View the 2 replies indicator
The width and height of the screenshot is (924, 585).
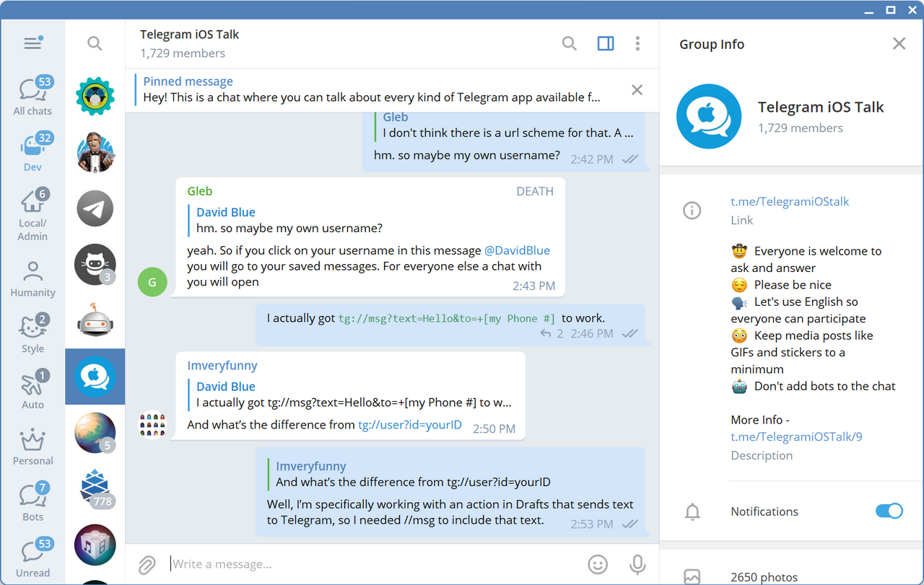point(552,334)
